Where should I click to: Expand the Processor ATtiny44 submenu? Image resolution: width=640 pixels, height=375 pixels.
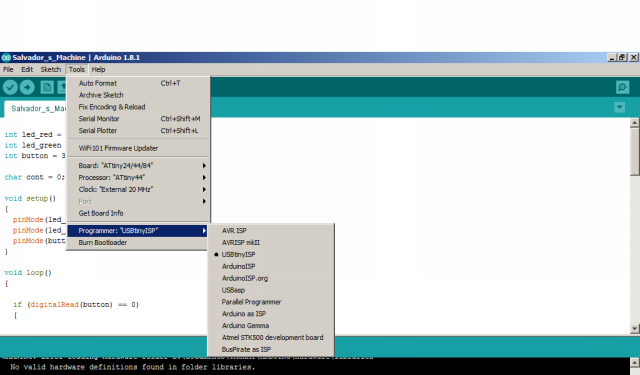pos(138,178)
